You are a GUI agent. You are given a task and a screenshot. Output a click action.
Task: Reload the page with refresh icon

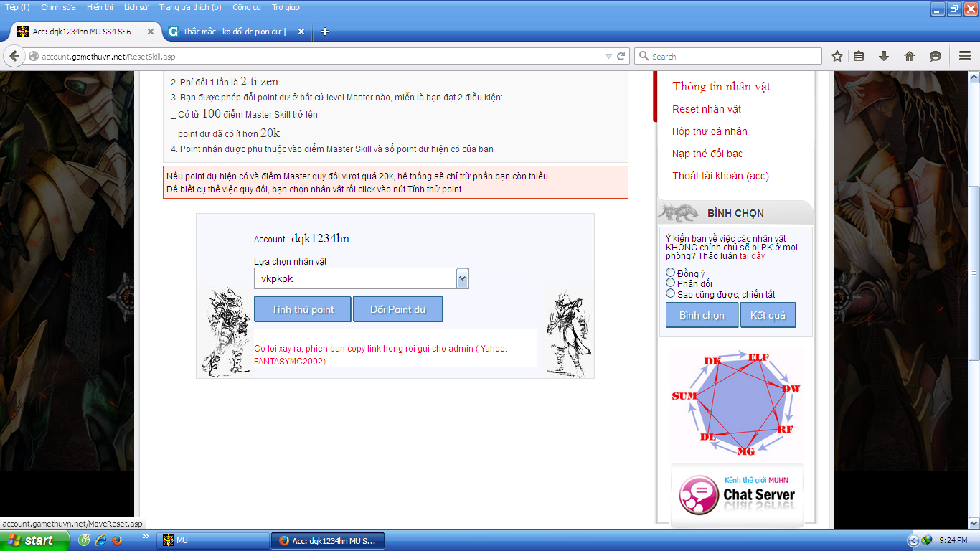pos(621,56)
